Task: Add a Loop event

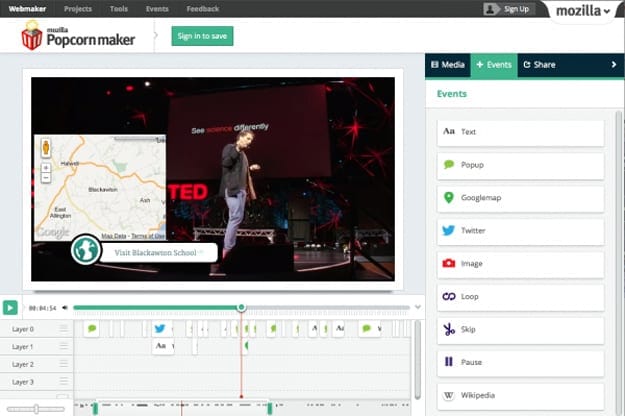Action: click(520, 297)
